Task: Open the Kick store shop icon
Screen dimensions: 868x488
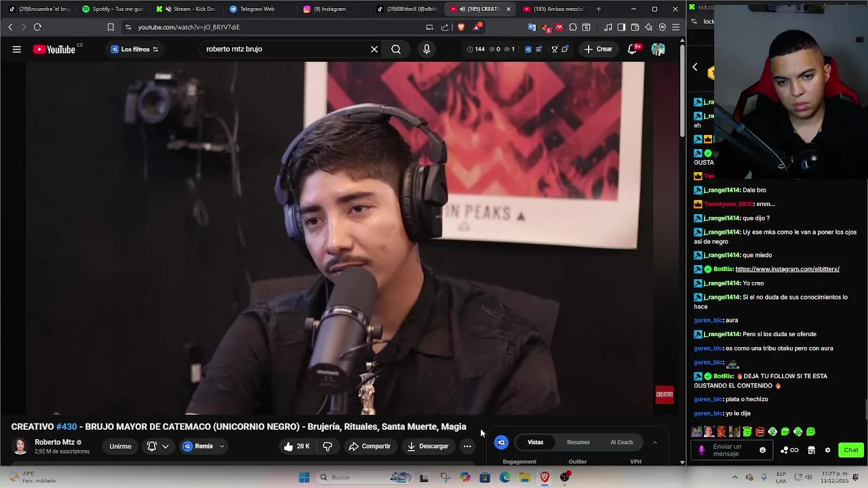Action: (x=811, y=450)
